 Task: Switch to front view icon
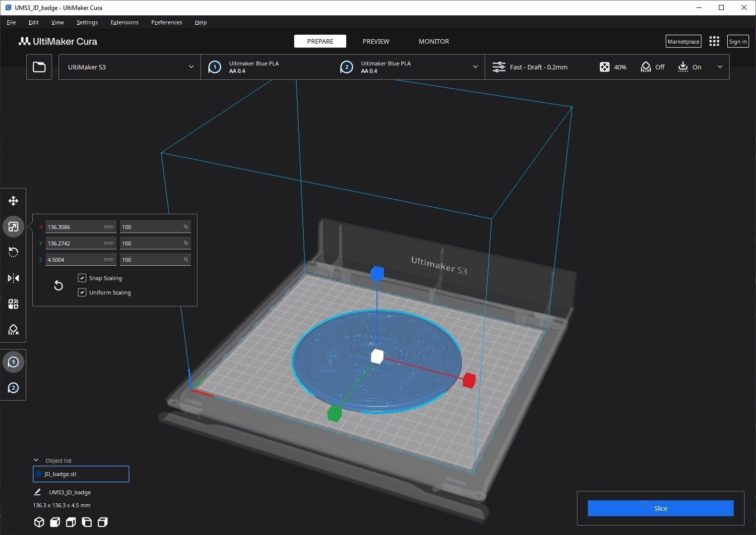(x=55, y=522)
